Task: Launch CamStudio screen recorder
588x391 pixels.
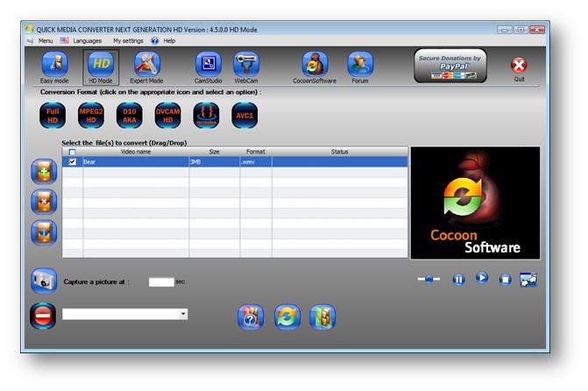Action: [209, 64]
